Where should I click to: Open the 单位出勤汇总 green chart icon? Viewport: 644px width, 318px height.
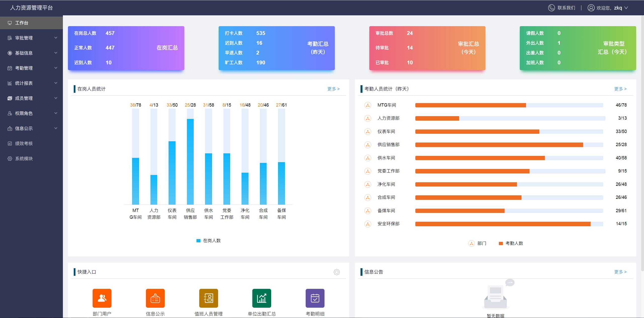(x=262, y=298)
